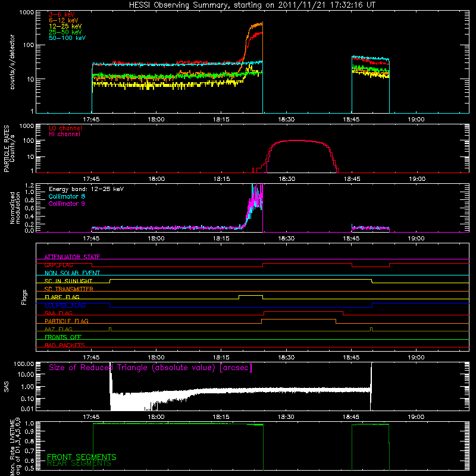This screenshot has width=476, height=476.
Task: Click the yellow 12-25 keV legend entry
Action: coord(65,26)
